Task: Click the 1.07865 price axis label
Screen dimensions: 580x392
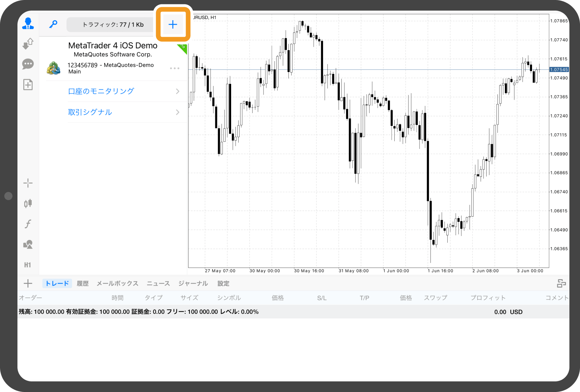Action: click(x=559, y=21)
